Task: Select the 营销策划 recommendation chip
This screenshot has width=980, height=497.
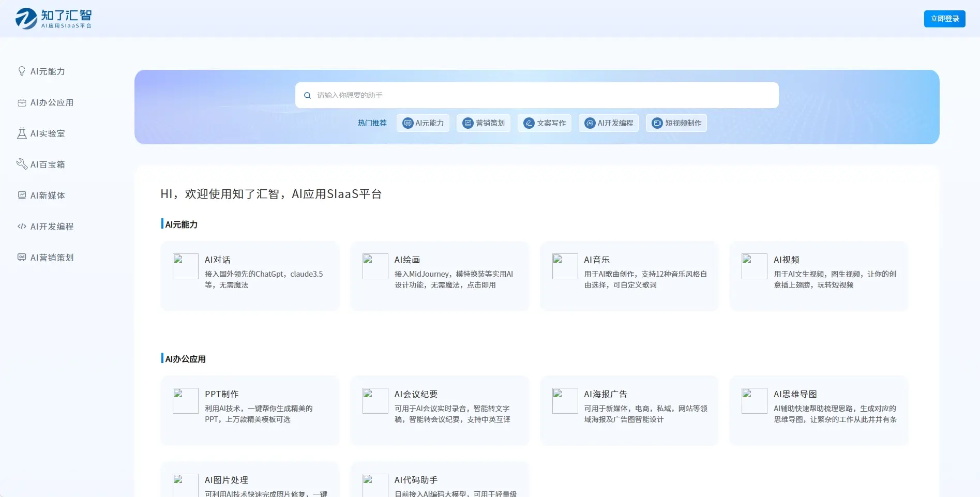Action: point(483,123)
